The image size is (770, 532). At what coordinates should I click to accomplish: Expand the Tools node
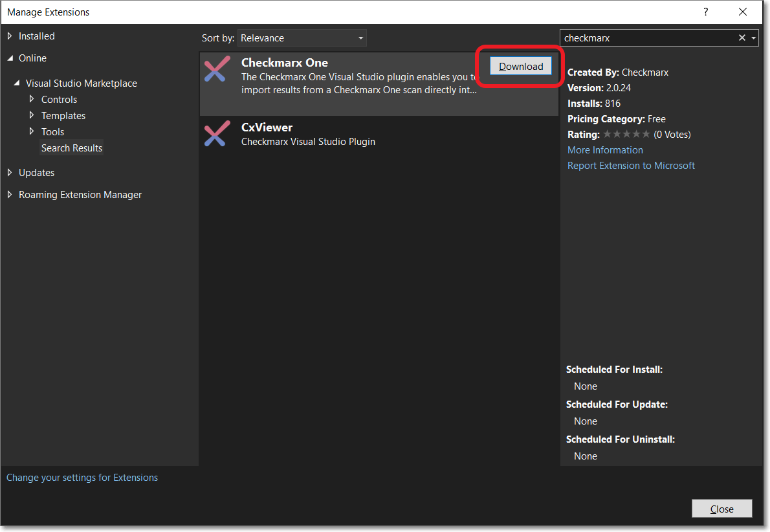32,131
